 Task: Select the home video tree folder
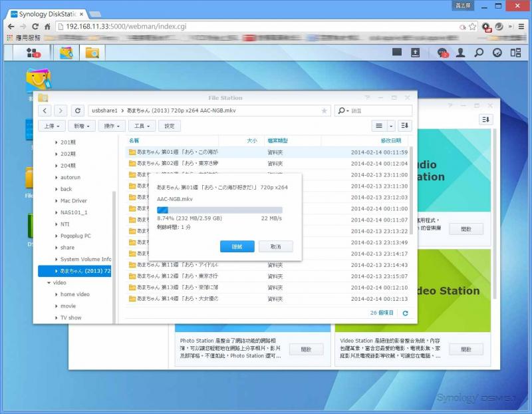pos(75,294)
